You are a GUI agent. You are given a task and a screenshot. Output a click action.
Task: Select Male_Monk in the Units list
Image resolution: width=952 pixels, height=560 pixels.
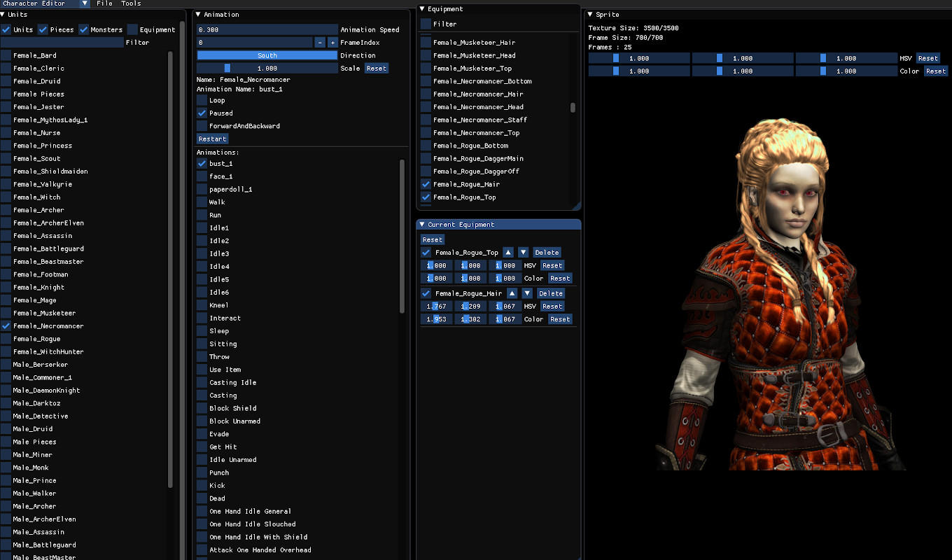point(31,468)
